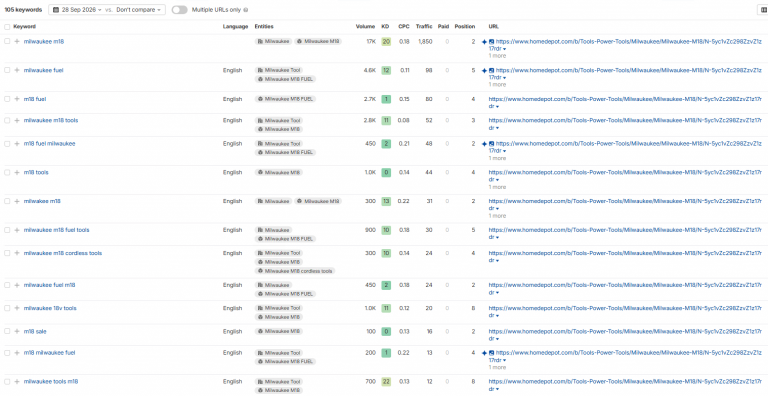
Task: Click the plus icon next to milwaukee fuel
Action: click(17, 70)
